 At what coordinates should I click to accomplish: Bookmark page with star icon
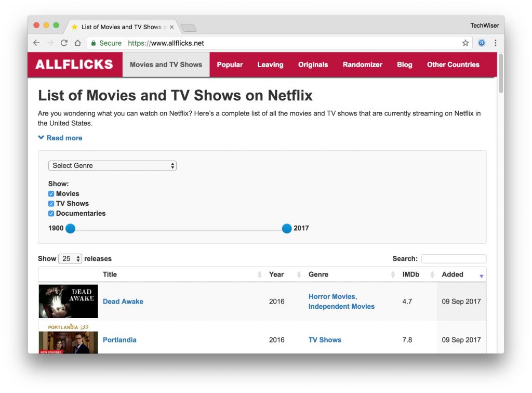tap(465, 43)
